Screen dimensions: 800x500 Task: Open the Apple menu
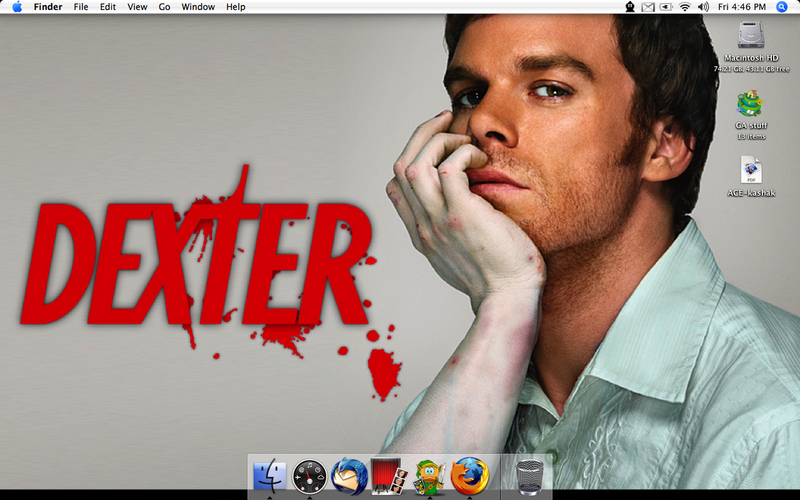tap(17, 7)
